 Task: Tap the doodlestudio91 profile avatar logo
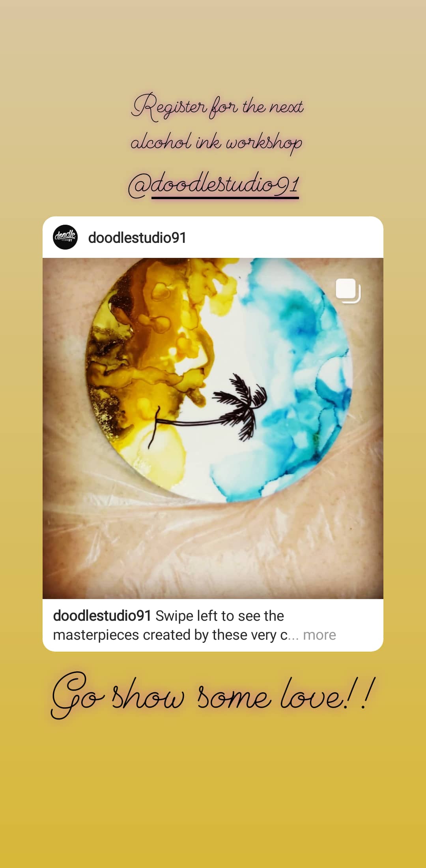pos(65,237)
